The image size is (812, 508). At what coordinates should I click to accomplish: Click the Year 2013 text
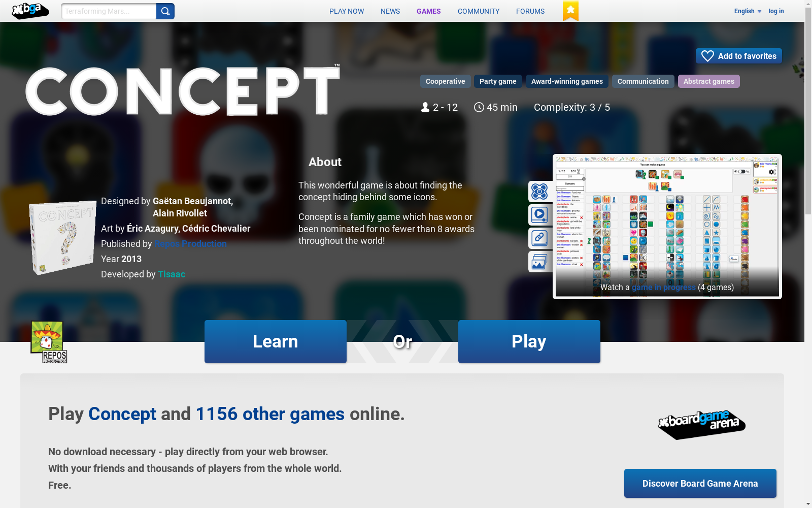click(121, 259)
